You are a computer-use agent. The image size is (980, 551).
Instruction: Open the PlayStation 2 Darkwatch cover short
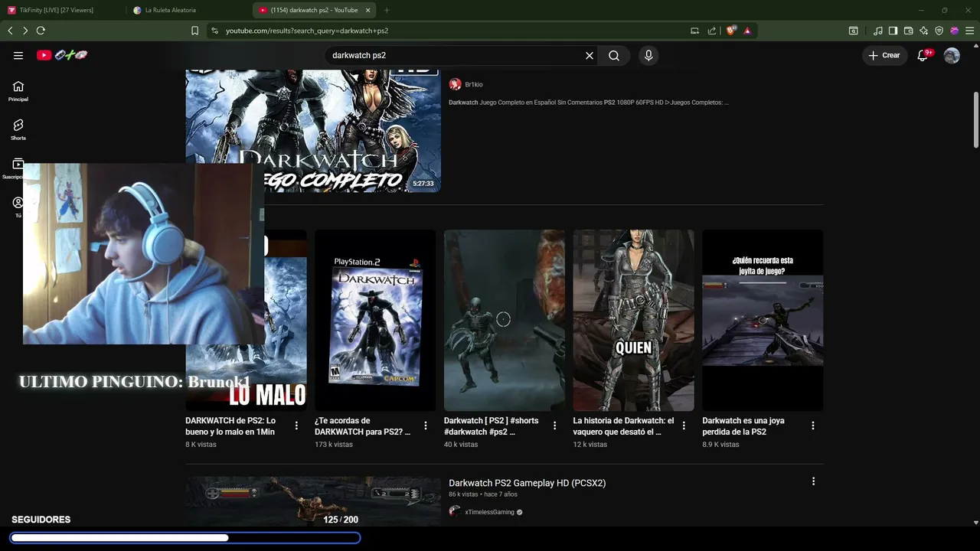pos(375,320)
